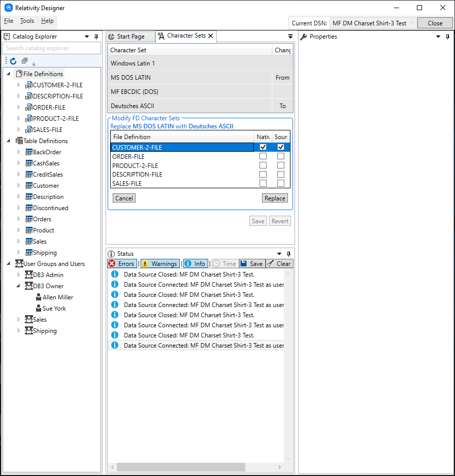
Task: Switch to the Start Page tab
Action: click(131, 37)
